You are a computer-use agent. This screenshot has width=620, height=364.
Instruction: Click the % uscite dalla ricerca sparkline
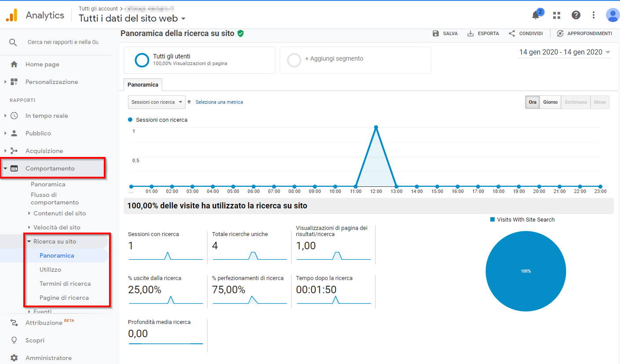click(x=166, y=300)
